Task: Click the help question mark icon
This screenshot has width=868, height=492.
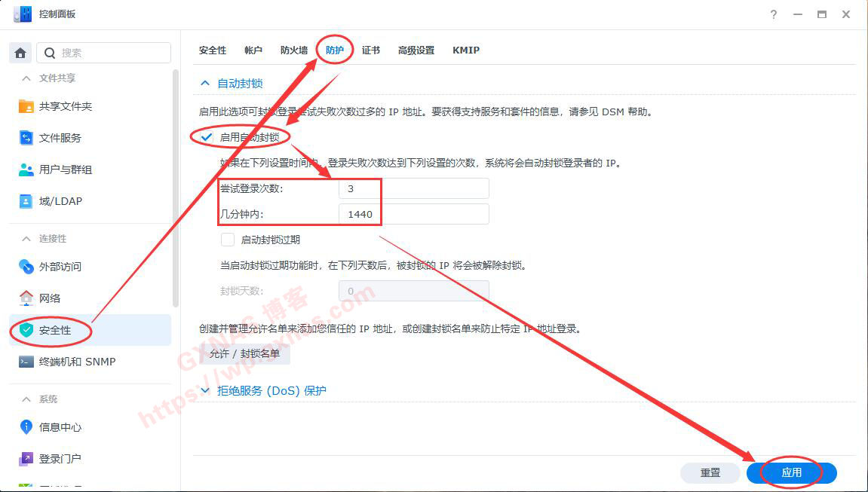Action: [x=773, y=15]
